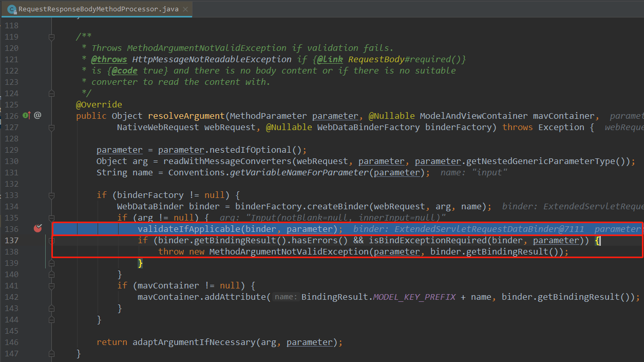Click the overriding-method gutter icon on line 126
The image size is (644, 362).
pyautogui.click(x=25, y=115)
